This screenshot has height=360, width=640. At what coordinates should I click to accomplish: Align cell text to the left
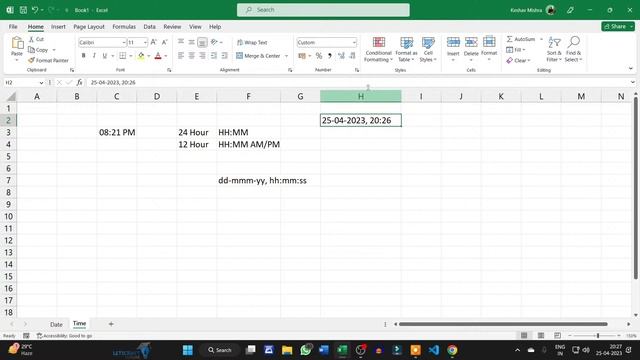point(181,56)
